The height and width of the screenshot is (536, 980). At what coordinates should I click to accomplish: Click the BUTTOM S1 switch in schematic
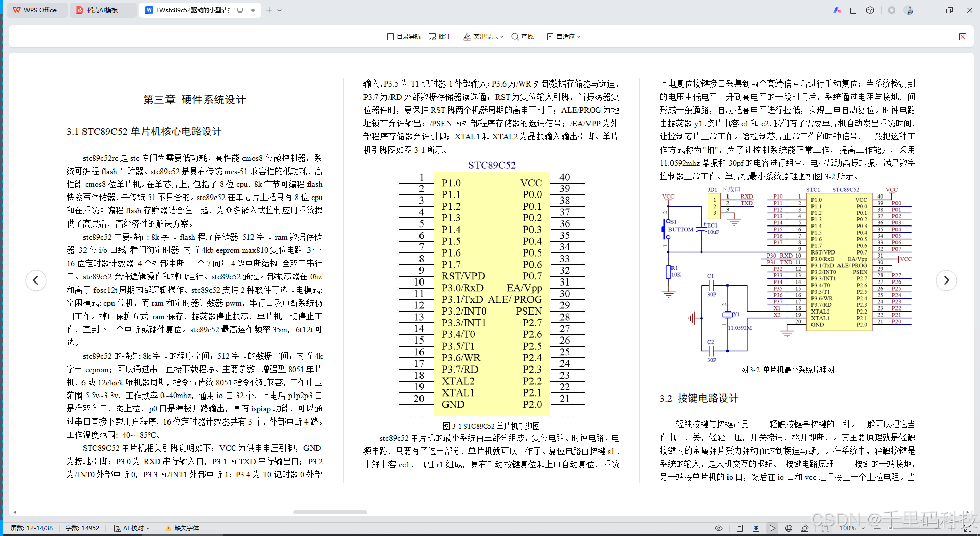pyautogui.click(x=677, y=229)
